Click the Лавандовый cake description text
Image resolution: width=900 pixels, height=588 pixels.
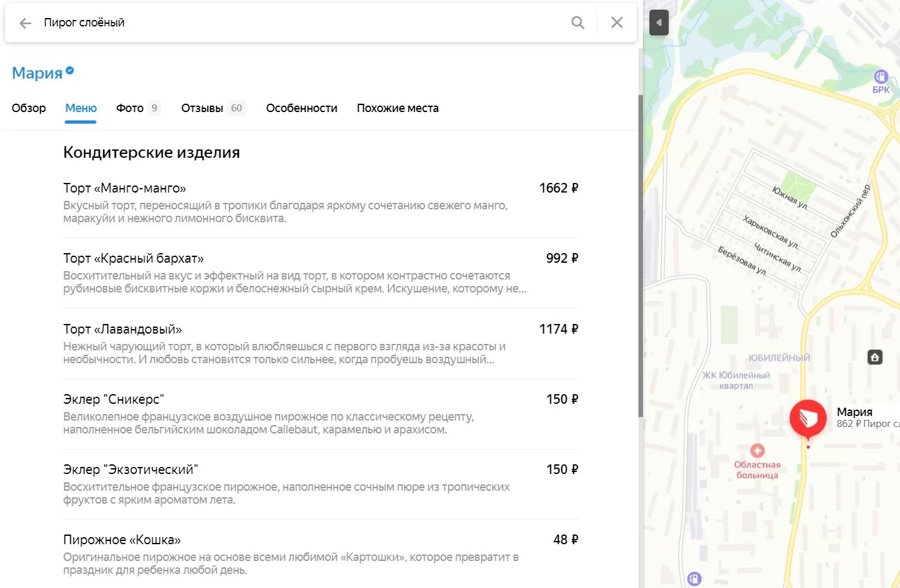(284, 353)
